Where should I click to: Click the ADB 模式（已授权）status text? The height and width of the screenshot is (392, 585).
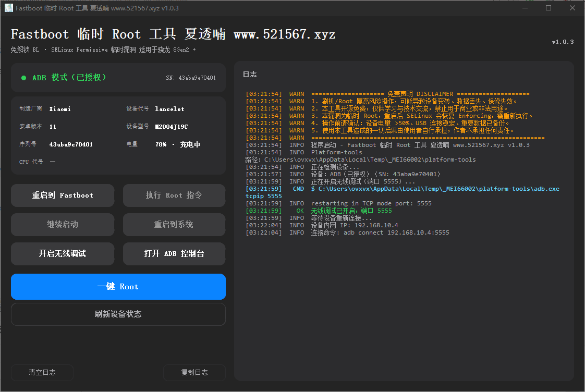[69, 78]
